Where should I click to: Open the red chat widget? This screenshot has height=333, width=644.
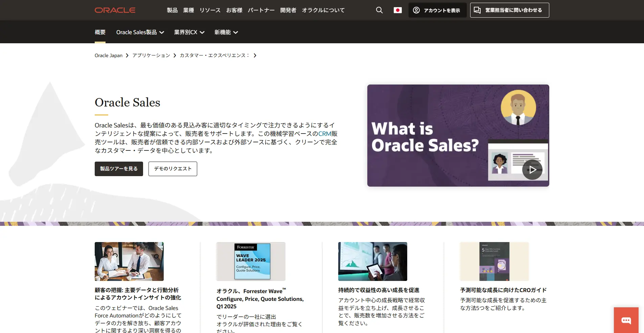pyautogui.click(x=626, y=320)
